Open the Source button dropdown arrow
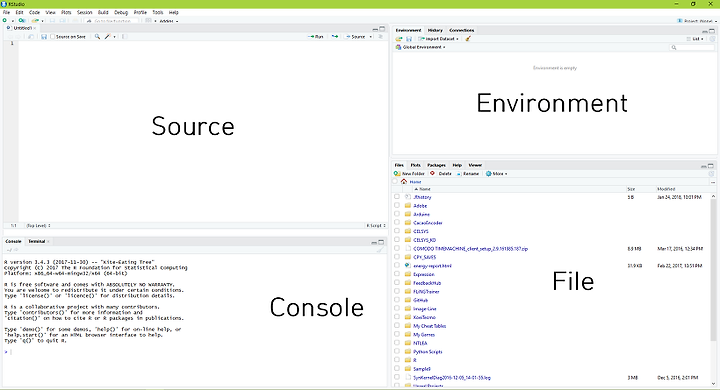 click(371, 37)
